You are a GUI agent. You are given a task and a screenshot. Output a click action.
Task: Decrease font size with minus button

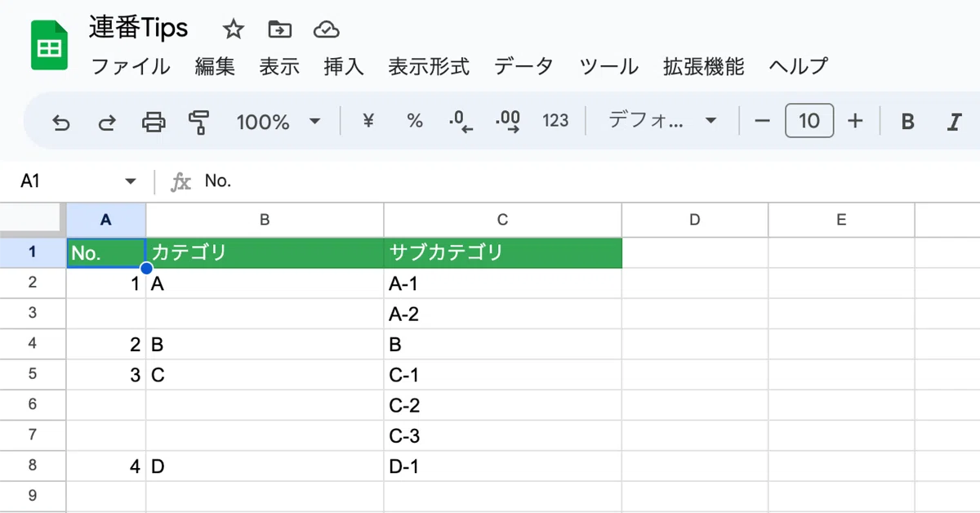tap(762, 121)
